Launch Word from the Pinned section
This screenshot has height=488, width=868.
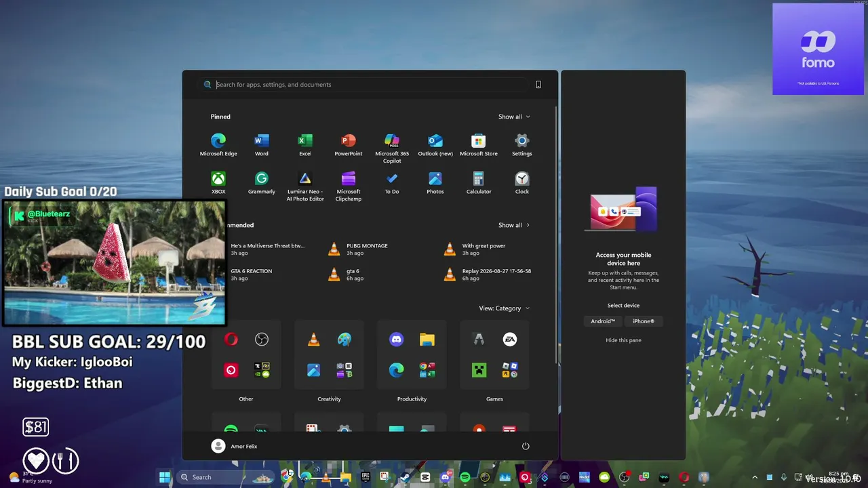tap(262, 144)
